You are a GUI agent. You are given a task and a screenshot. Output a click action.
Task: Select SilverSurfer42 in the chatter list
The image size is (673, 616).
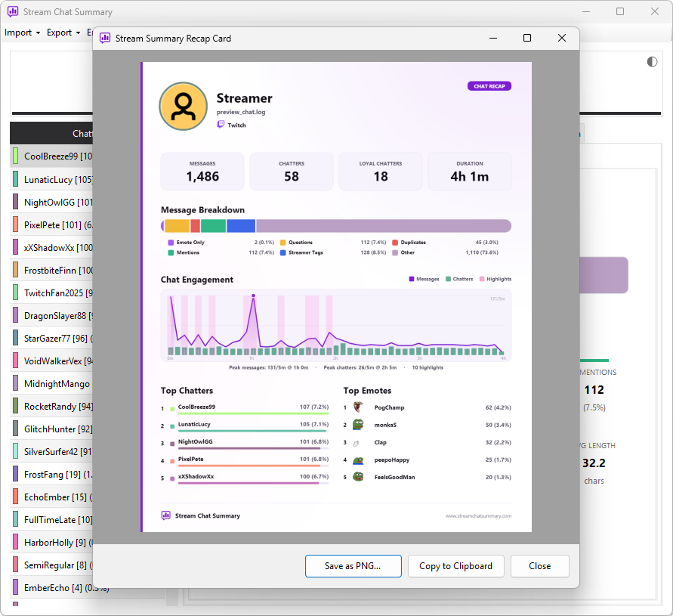point(51,451)
